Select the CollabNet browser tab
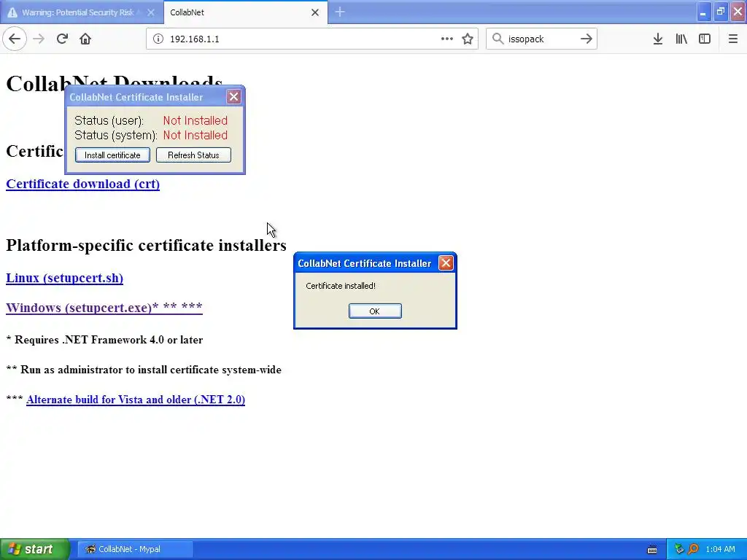The height and width of the screenshot is (560, 747). pyautogui.click(x=245, y=12)
